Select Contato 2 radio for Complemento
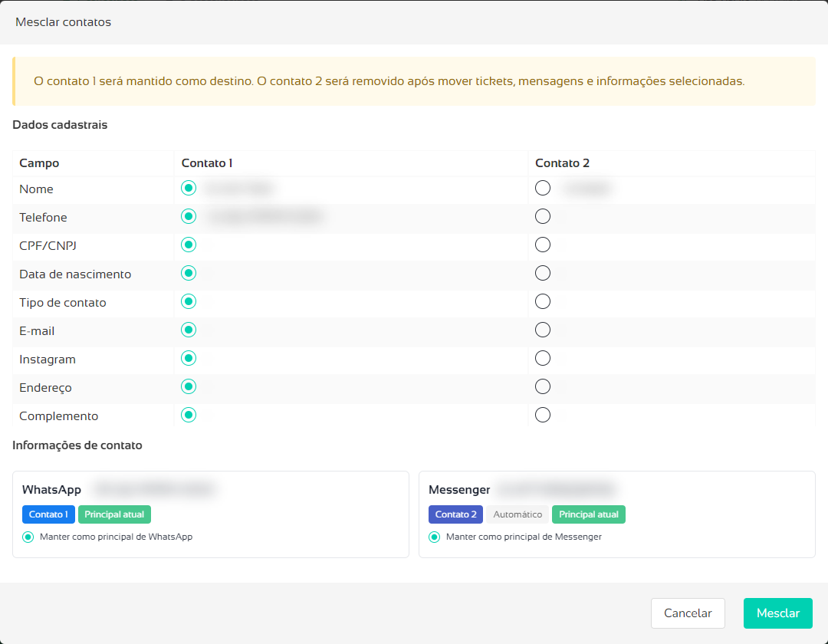The width and height of the screenshot is (828, 644). click(x=542, y=415)
